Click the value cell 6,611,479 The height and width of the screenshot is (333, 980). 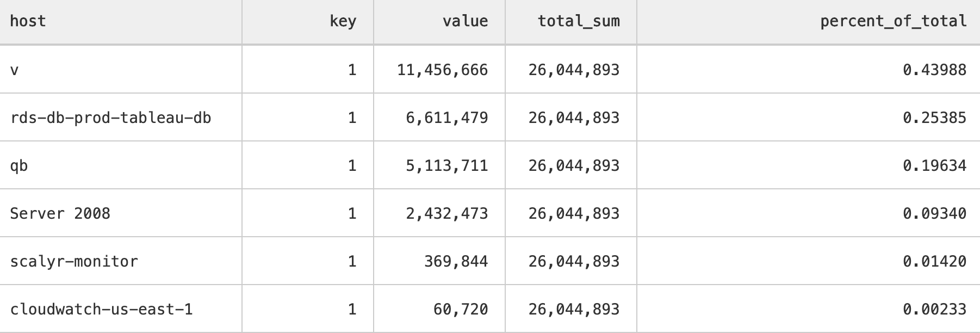pos(446,118)
